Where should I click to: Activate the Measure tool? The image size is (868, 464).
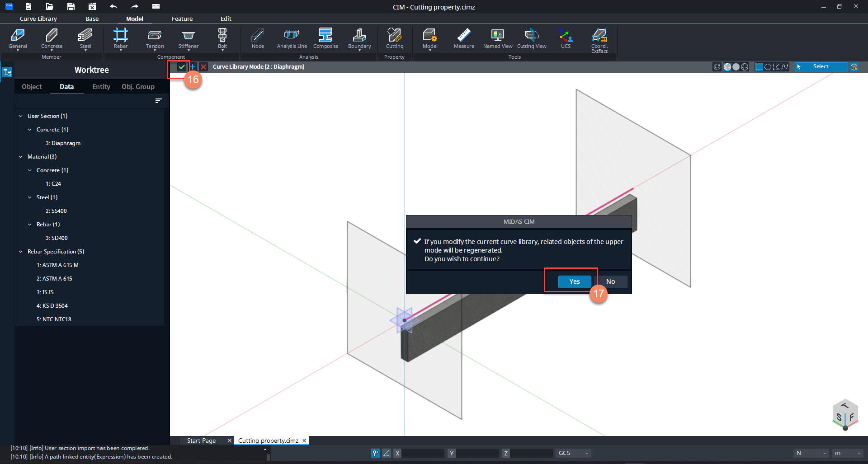(x=464, y=39)
